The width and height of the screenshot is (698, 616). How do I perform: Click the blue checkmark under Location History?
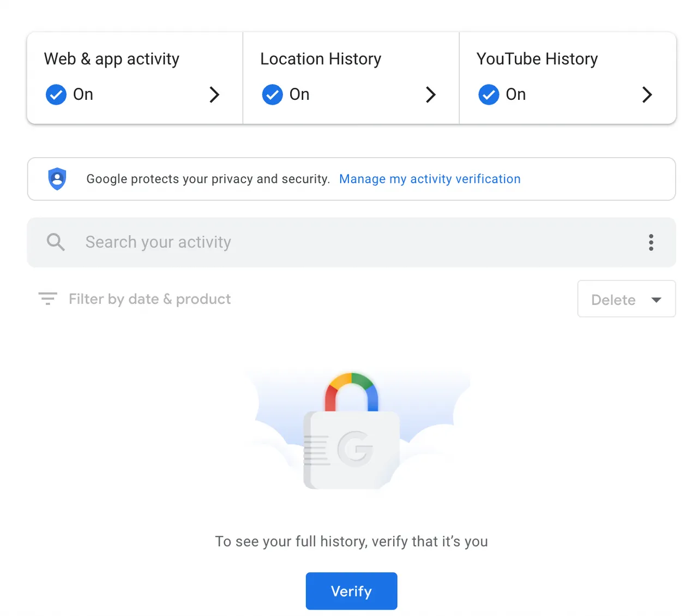pos(272,94)
